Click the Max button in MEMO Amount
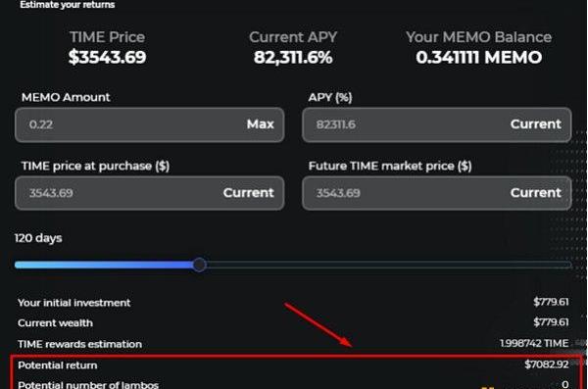Screen dimensions: 588x389 pyautogui.click(x=261, y=124)
